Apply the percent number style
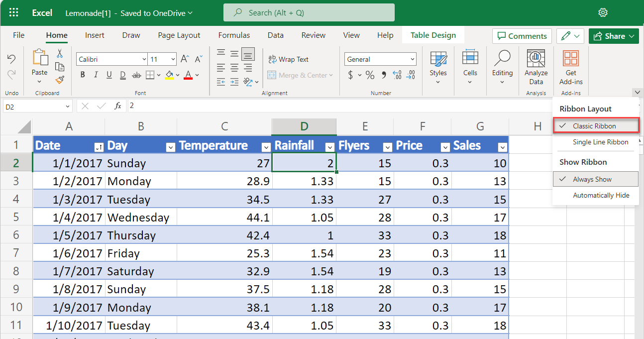The width and height of the screenshot is (644, 339). [x=370, y=75]
